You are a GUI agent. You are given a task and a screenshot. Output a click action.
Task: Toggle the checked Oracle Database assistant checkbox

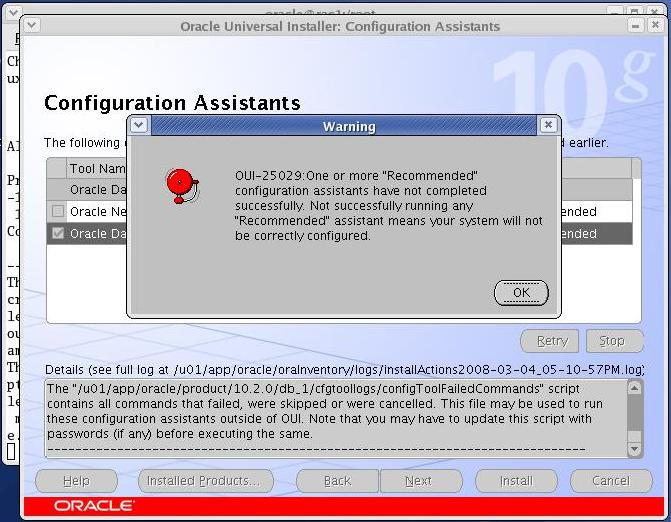click(x=58, y=233)
